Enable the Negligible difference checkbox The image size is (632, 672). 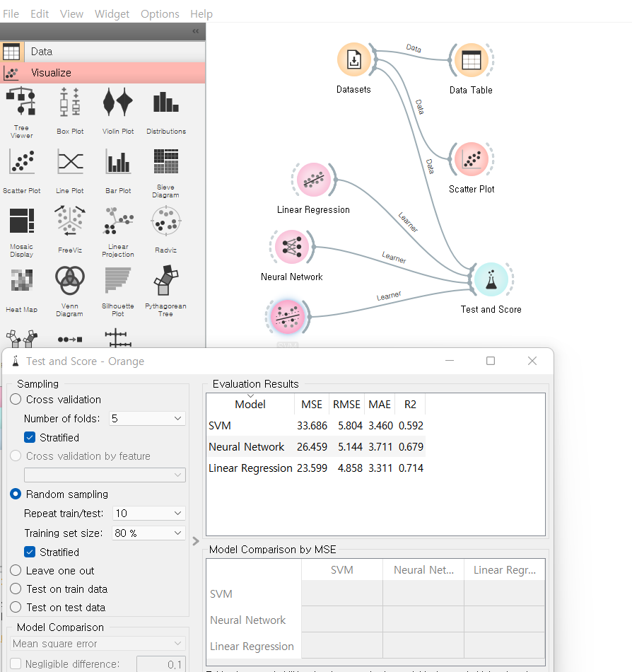pyautogui.click(x=16, y=664)
